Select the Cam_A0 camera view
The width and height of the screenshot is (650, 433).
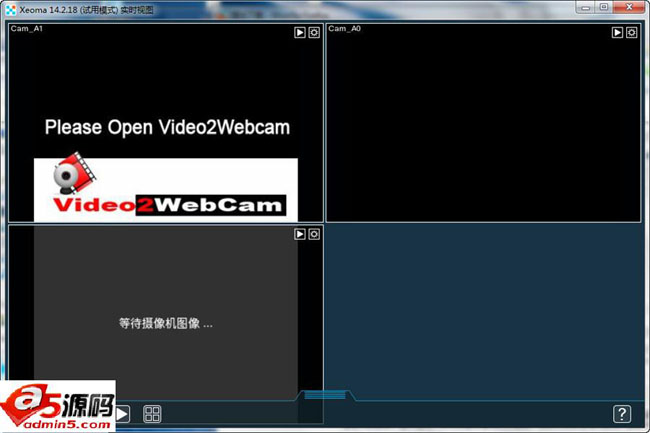tap(483, 123)
